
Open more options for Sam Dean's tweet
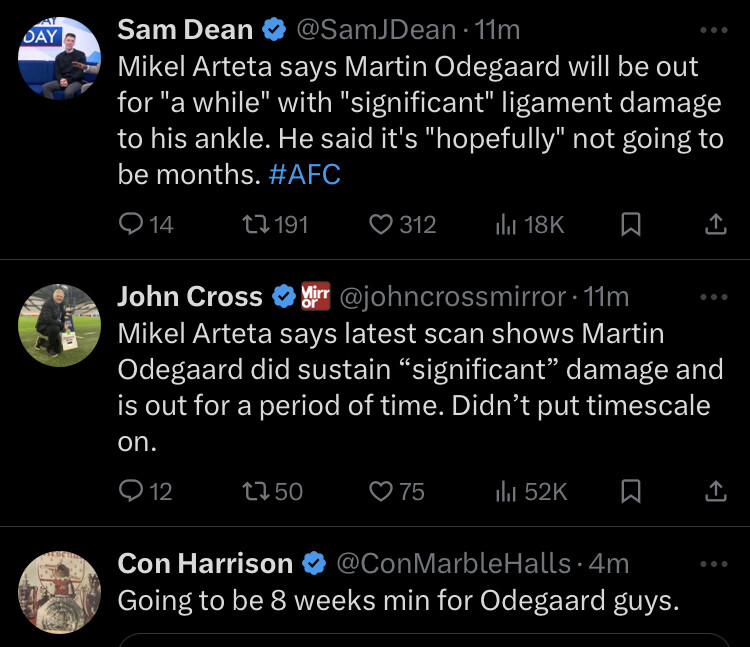pyautogui.click(x=715, y=30)
